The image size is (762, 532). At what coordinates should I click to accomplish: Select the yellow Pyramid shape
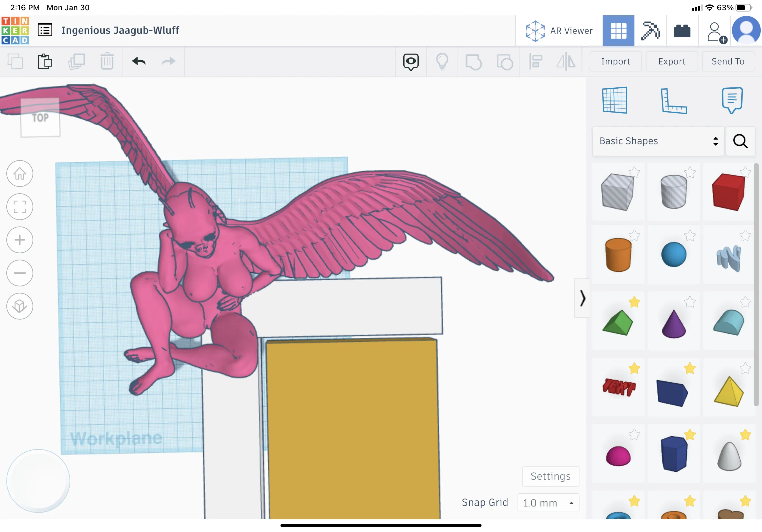point(729,391)
